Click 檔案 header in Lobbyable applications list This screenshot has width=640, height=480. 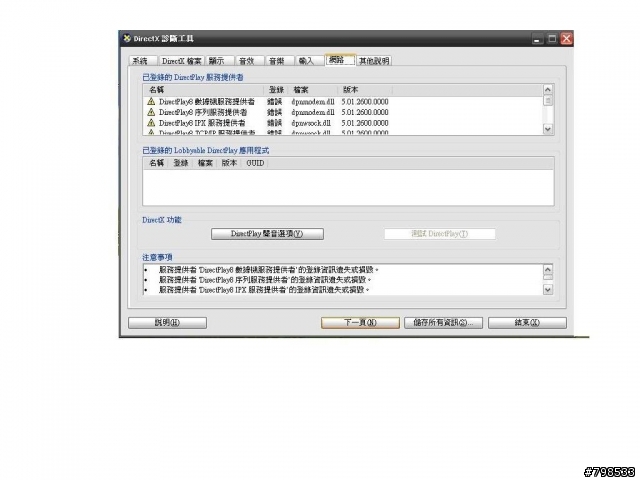click(205, 163)
